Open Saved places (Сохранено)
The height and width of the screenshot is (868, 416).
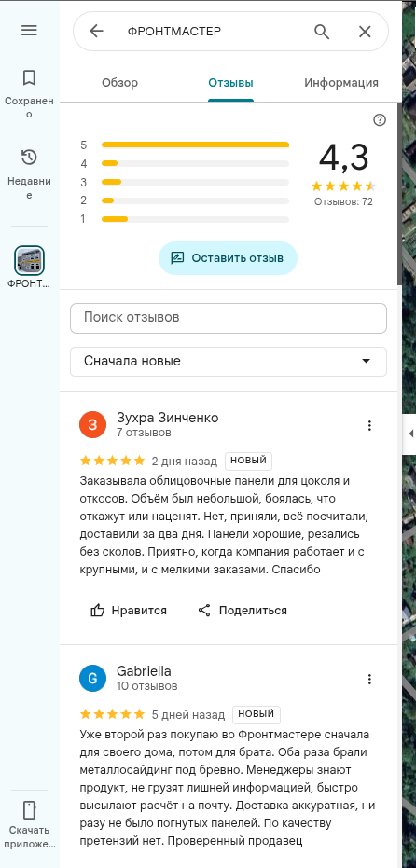pyautogui.click(x=29, y=93)
